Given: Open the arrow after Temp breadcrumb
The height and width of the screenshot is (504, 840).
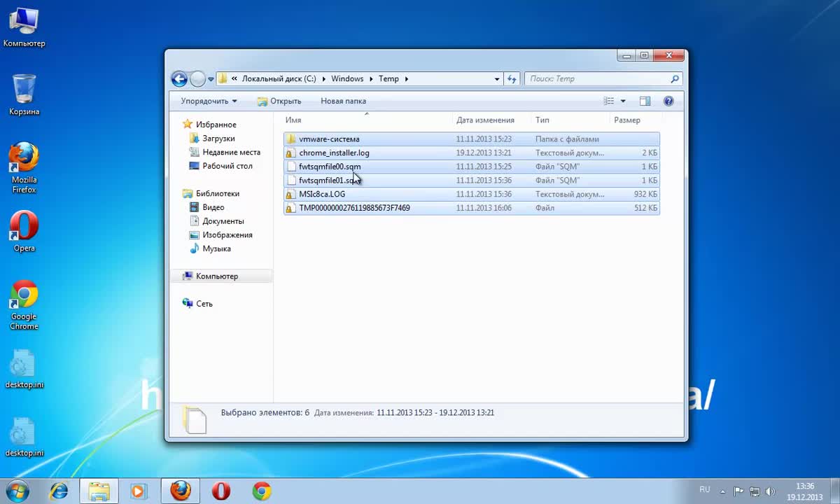Looking at the screenshot, I should [405, 79].
